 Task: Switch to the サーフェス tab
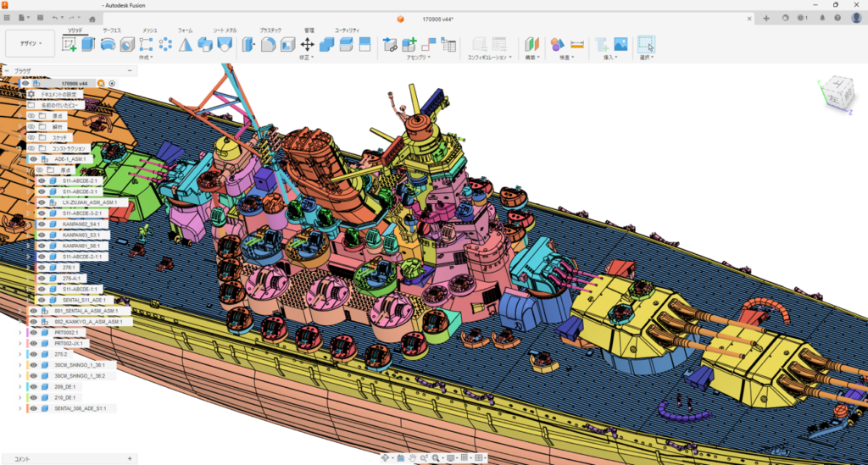coord(111,30)
